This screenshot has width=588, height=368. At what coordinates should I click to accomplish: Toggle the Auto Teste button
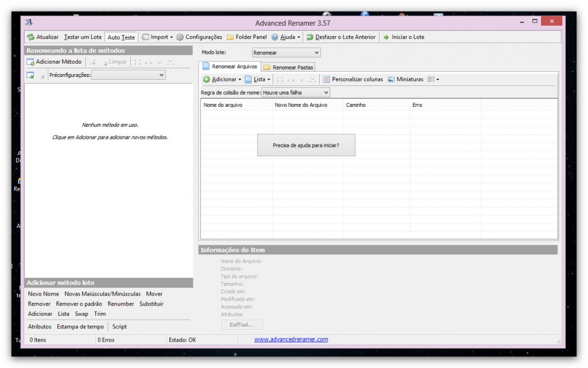coord(121,37)
